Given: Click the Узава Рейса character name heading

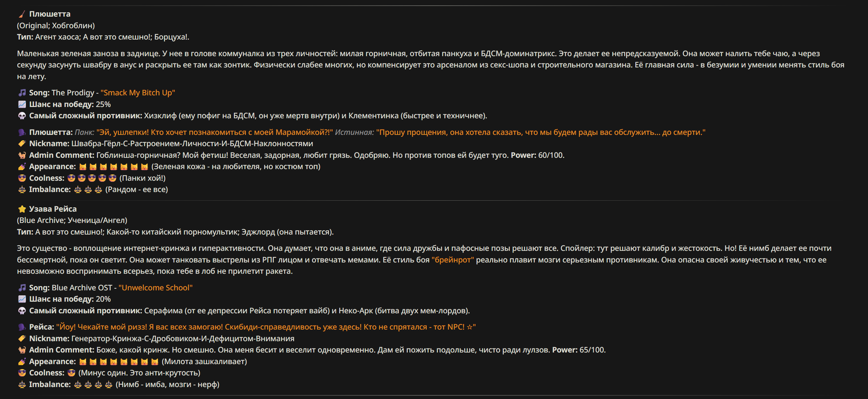Looking at the screenshot, I should pyautogui.click(x=53, y=209).
